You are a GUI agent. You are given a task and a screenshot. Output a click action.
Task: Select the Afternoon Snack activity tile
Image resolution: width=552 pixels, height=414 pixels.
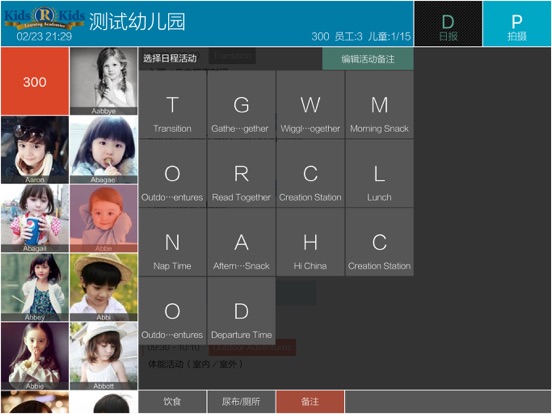click(241, 242)
